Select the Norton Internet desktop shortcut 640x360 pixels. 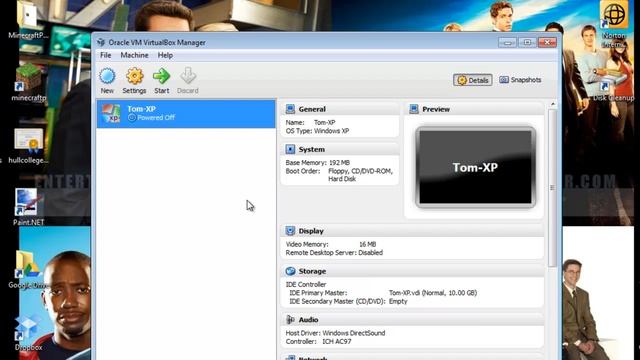(x=614, y=24)
